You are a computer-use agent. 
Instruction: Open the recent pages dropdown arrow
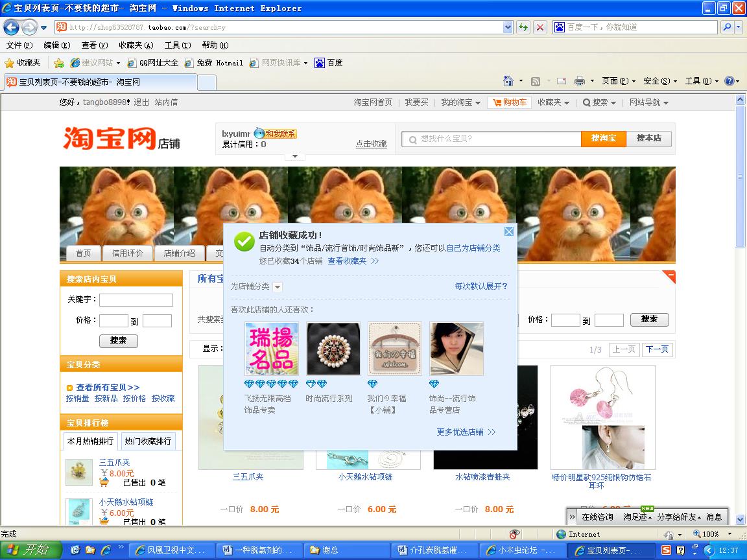[44, 28]
